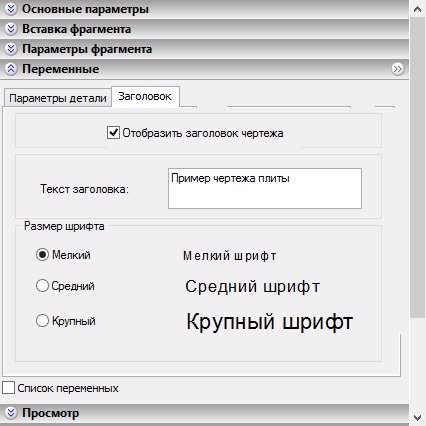Screen dimensions: 426x426
Task: Collapse the Переменные section chevron
Action: [11, 69]
